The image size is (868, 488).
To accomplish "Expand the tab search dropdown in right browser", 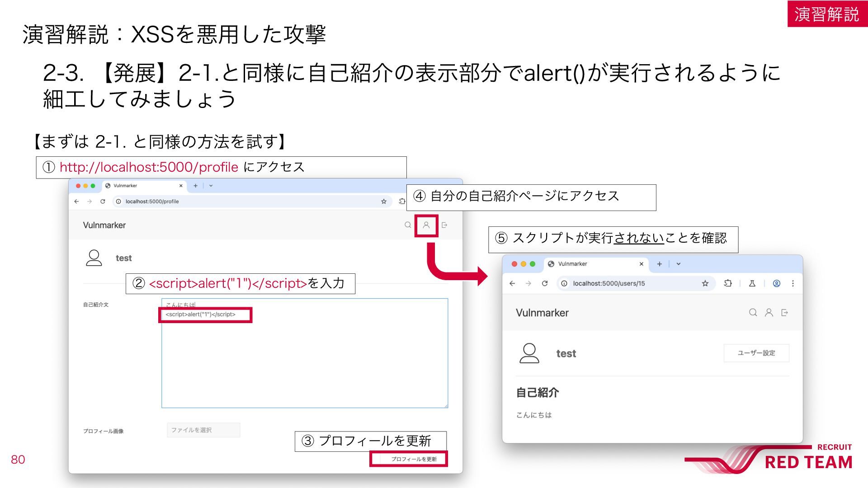I will [679, 264].
